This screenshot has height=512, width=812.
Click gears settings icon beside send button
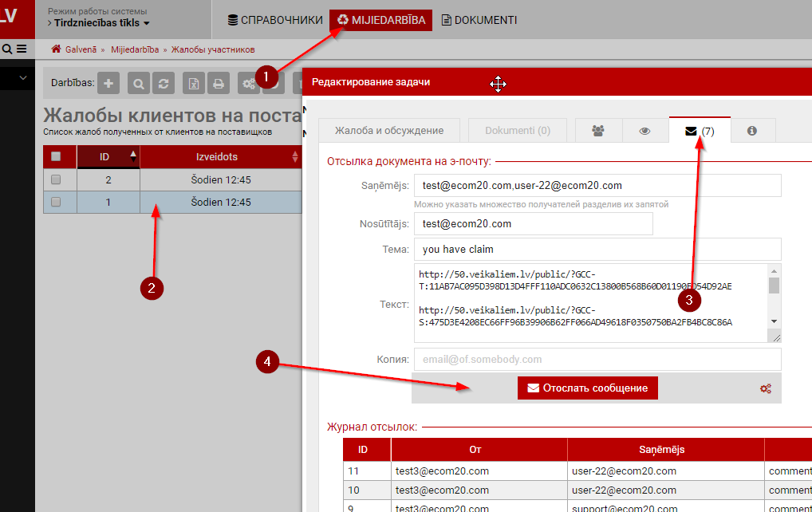(765, 388)
